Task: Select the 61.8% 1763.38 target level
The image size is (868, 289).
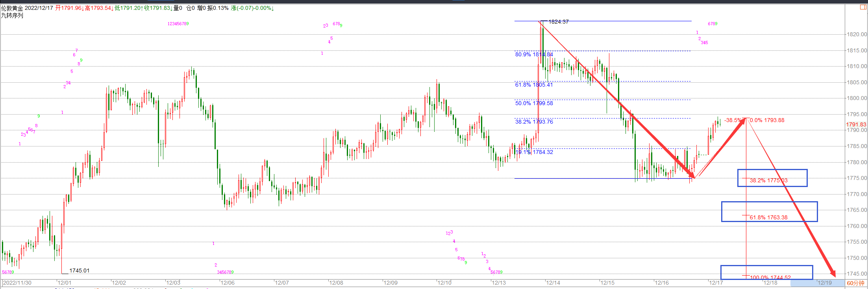Action: pyautogui.click(x=768, y=217)
